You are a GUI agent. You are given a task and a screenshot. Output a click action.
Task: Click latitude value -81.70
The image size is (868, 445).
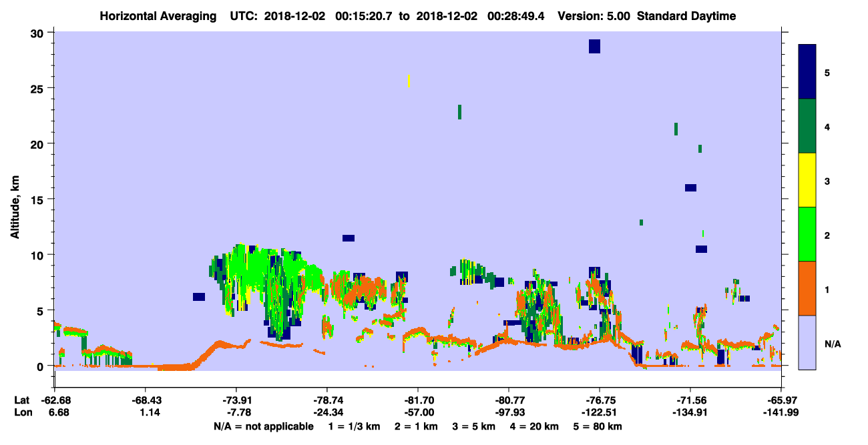point(418,400)
